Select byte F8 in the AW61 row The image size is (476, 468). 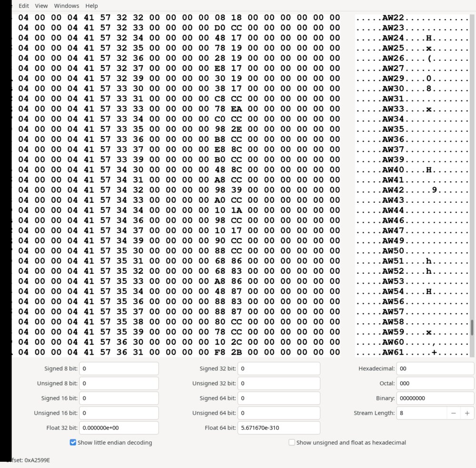(220, 352)
